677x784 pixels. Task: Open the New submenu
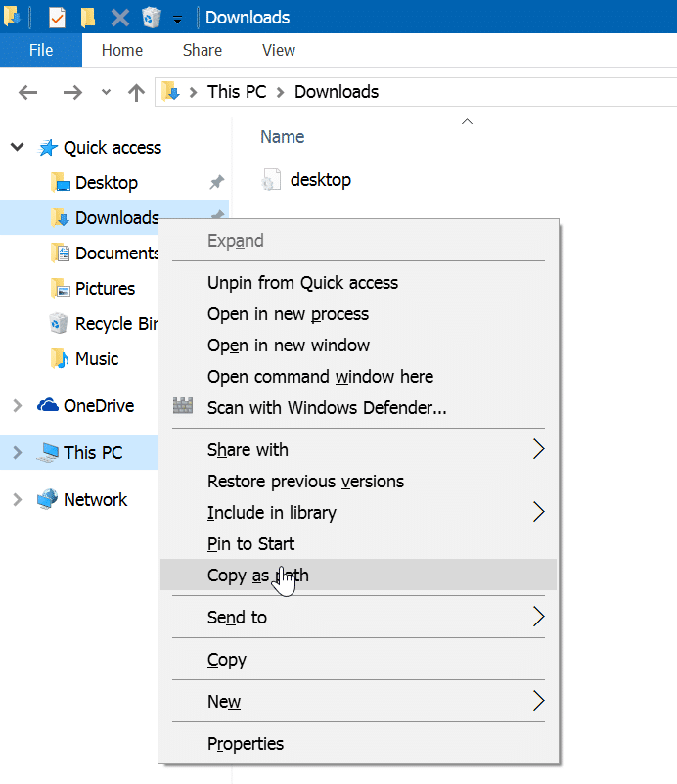[358, 701]
